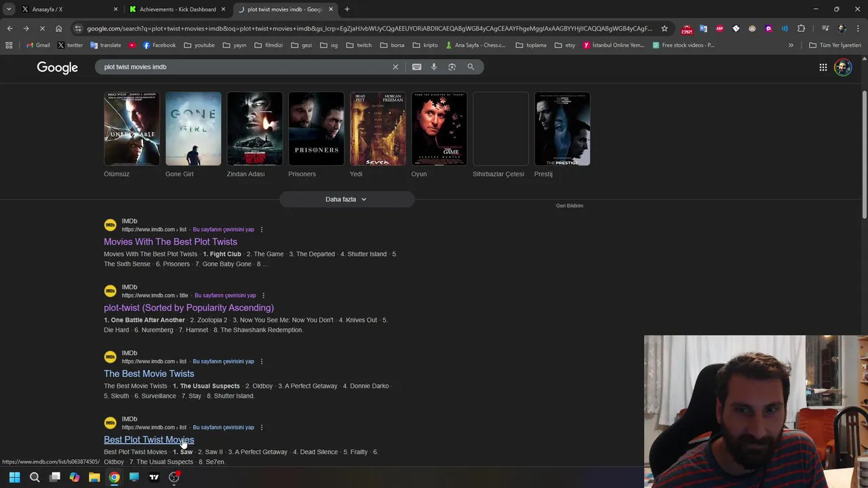The height and width of the screenshot is (488, 868).
Task: Switch to the Achievements - Kick Dashboard tab
Action: [x=178, y=9]
